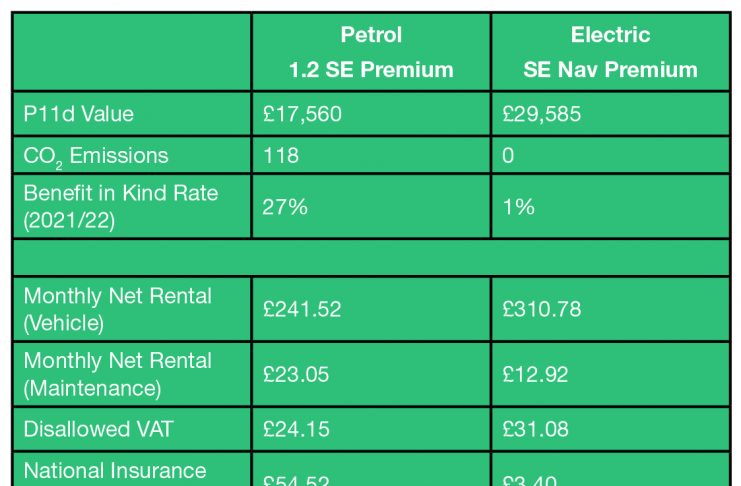This screenshot has width=741, height=486.
Task: Select the Monthly Net Rental (Vehicle) label
Action: 117,309
